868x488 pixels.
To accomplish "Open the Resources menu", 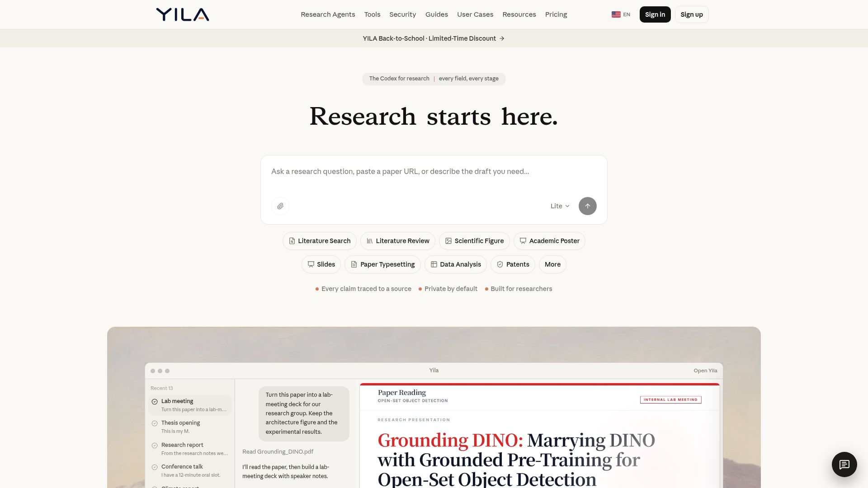I will (x=519, y=14).
